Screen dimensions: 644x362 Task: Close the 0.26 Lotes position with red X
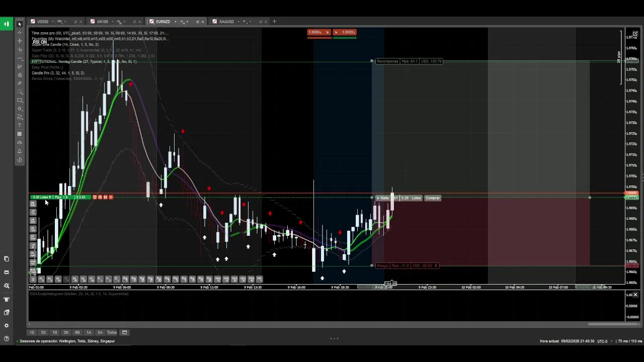click(x=111, y=197)
